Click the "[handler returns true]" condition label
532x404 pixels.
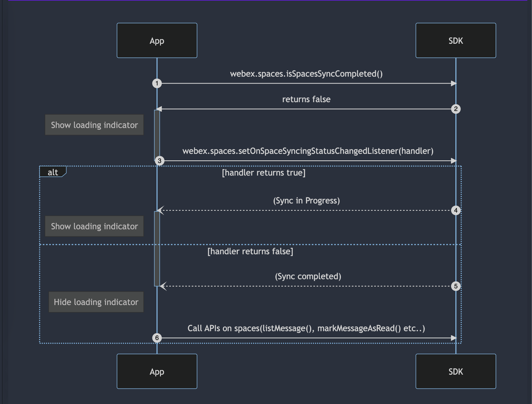pos(264,173)
